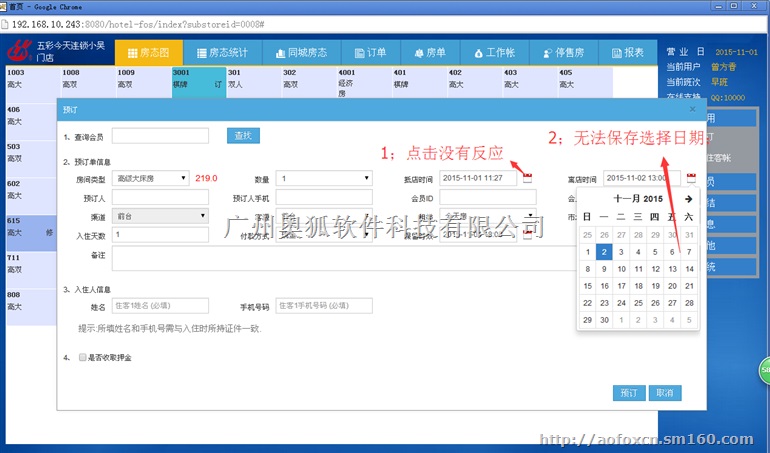Switch to the 房态图 tab

tap(149, 53)
